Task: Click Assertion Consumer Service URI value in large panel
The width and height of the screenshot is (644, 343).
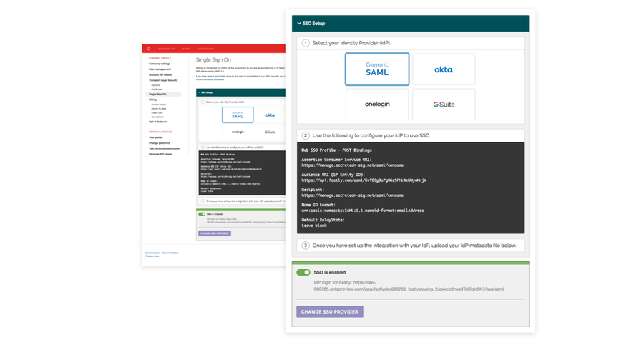Action: [352, 165]
